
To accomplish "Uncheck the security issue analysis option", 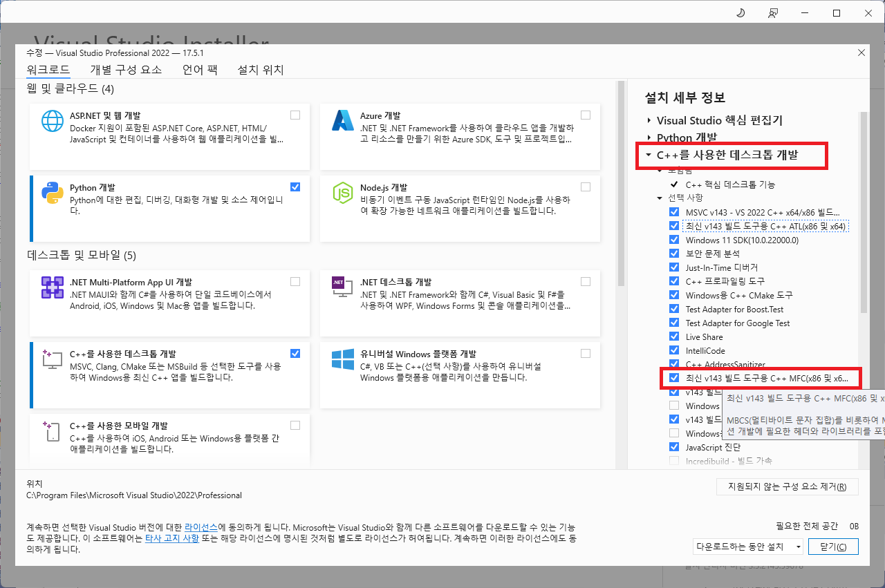I will (x=674, y=254).
